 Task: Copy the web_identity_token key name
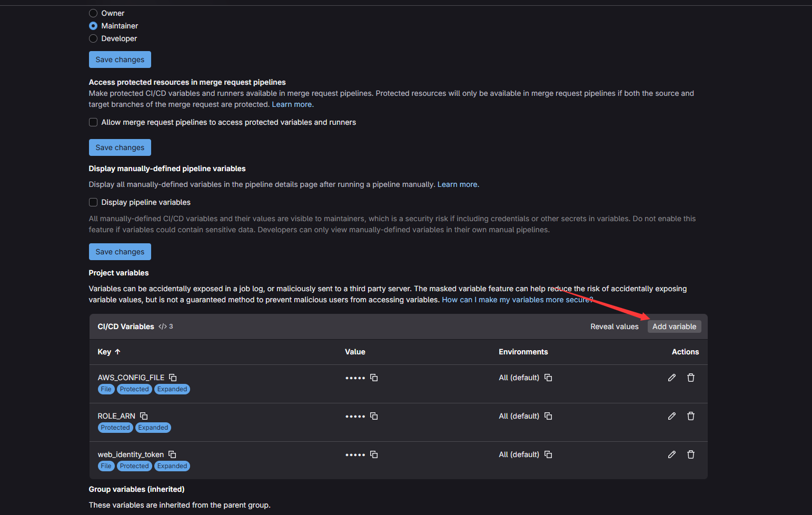tap(172, 454)
